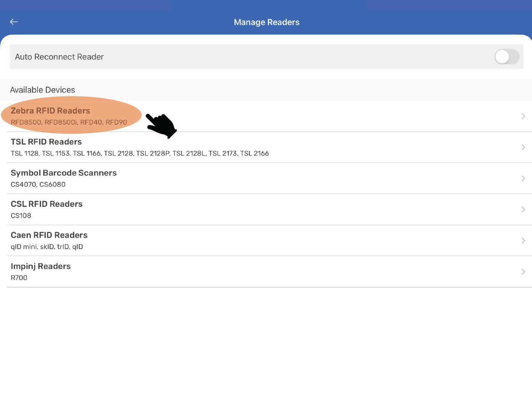Select the Zebra RFID Readers title
The image size is (532, 400).
pyautogui.click(x=51, y=110)
